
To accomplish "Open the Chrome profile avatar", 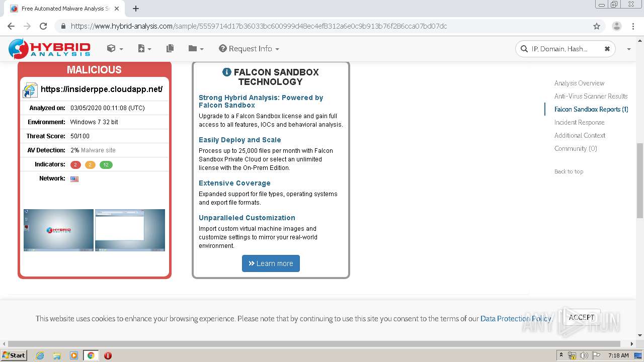I will (617, 26).
